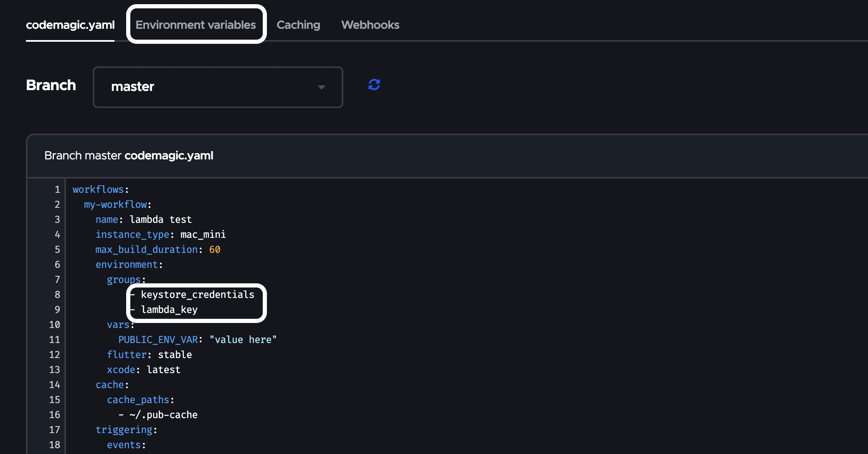This screenshot has height=454, width=868.
Task: Open the Caching tab
Action: tap(298, 25)
